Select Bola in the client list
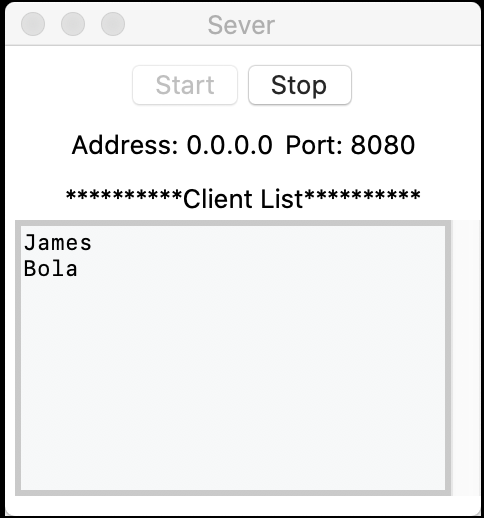The height and width of the screenshot is (518, 484). (x=51, y=268)
